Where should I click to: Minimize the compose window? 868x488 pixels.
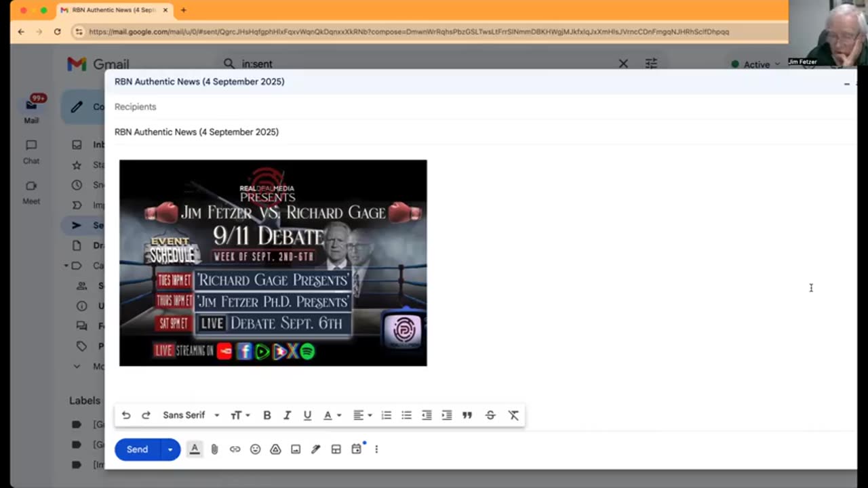click(846, 83)
